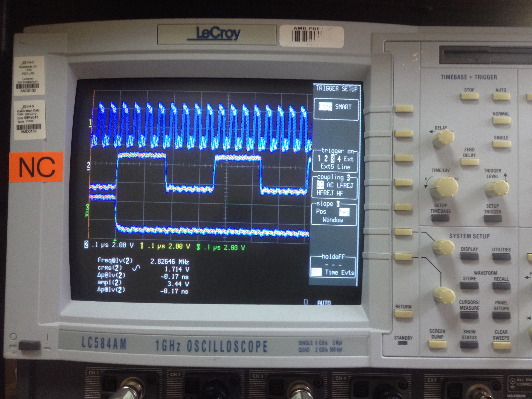Tap the TRIGGER LEVEL knob
The height and width of the screenshot is (399, 532).
pyautogui.click(x=497, y=188)
